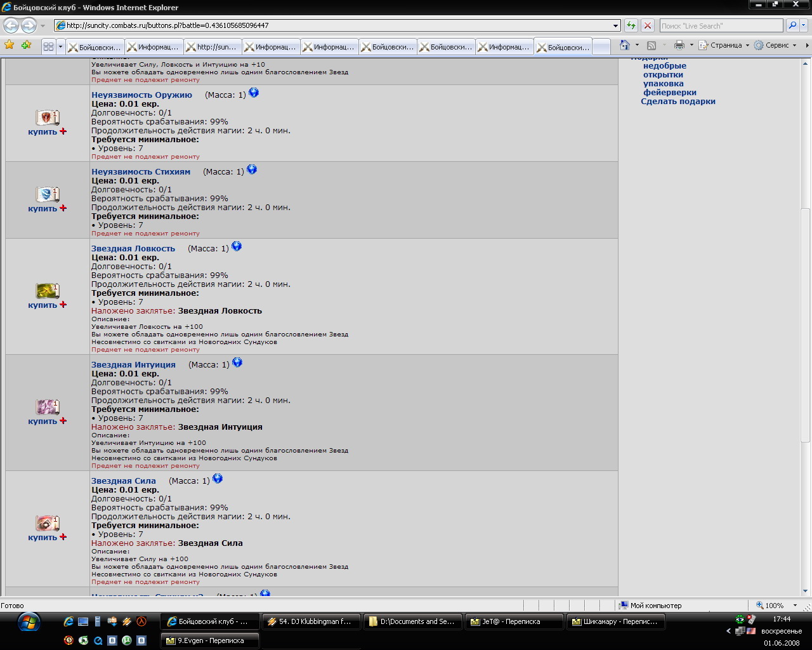The height and width of the screenshot is (650, 812).
Task: Go back with the browser Back arrow
Action: point(11,25)
